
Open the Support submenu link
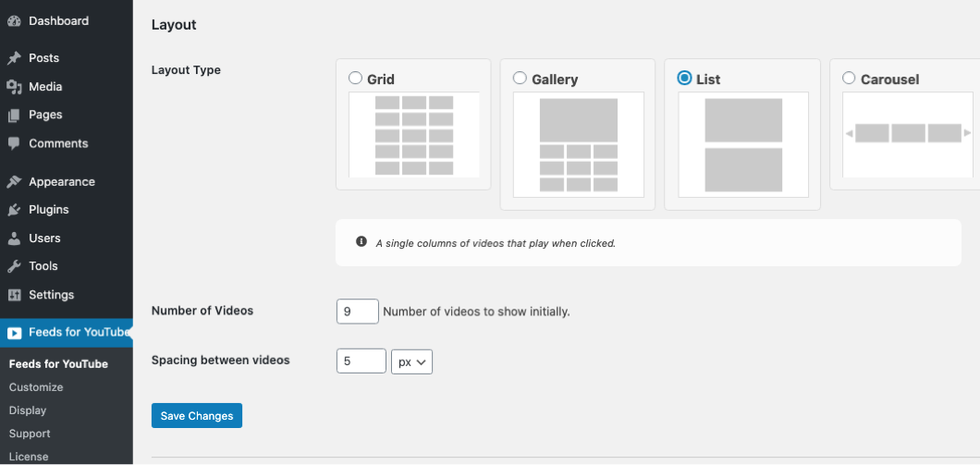click(30, 434)
